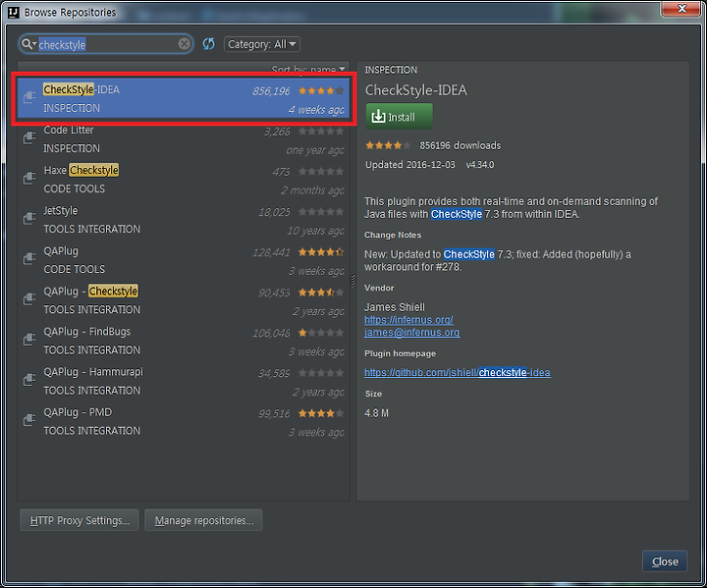This screenshot has width=707, height=588.
Task: Click the panel splitter handle
Action: coord(353,281)
